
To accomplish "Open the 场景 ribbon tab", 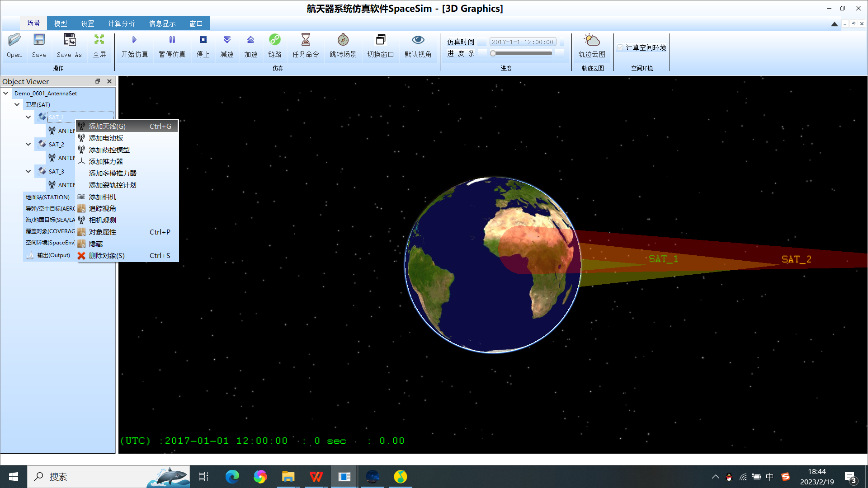I will coord(33,23).
